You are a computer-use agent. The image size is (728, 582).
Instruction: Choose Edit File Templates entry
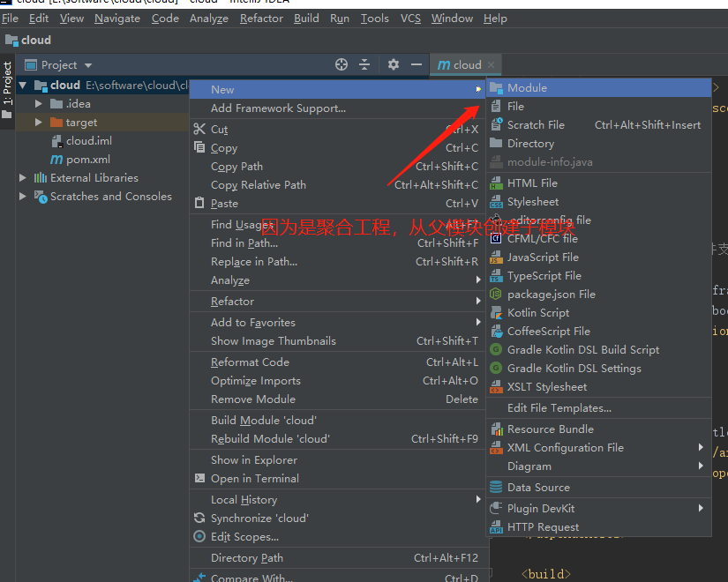pos(599,408)
